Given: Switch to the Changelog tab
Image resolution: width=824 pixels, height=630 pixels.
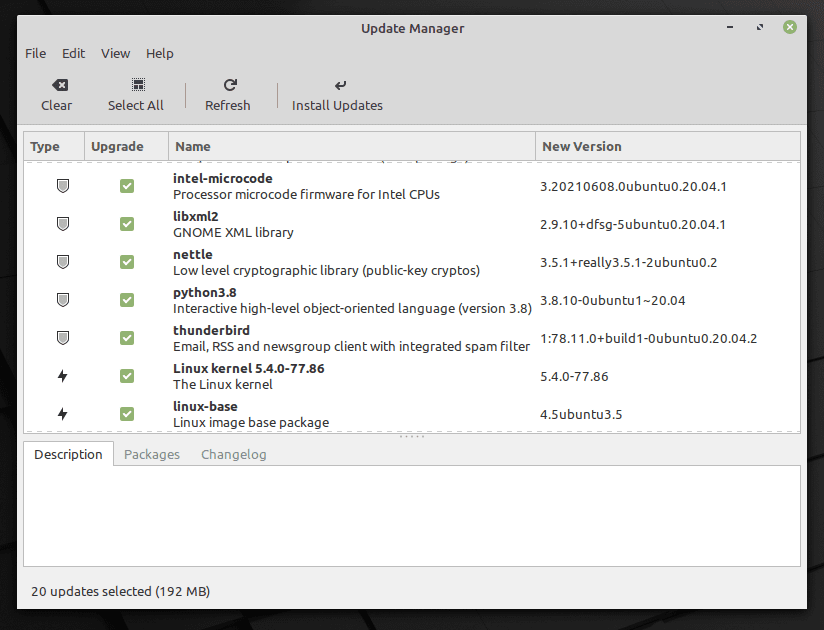Looking at the screenshot, I should tap(233, 454).
